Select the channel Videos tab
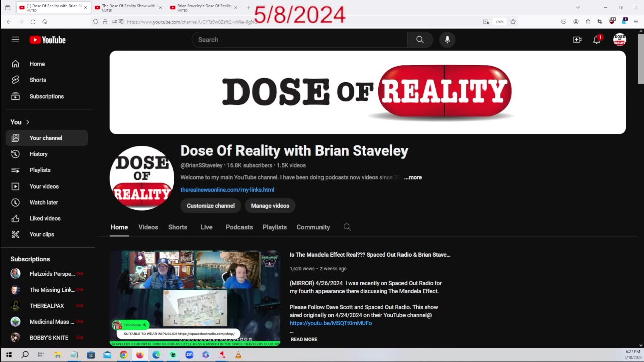This screenshot has height=362, width=644. tap(148, 227)
